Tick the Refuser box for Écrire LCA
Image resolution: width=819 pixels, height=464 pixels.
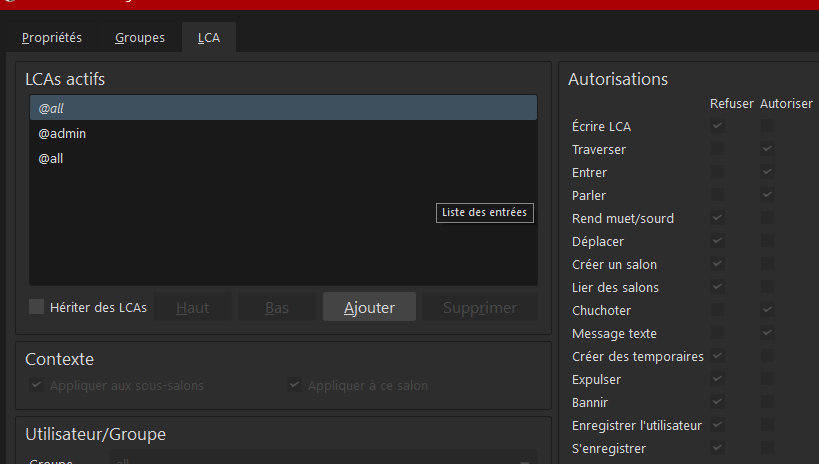point(718,126)
